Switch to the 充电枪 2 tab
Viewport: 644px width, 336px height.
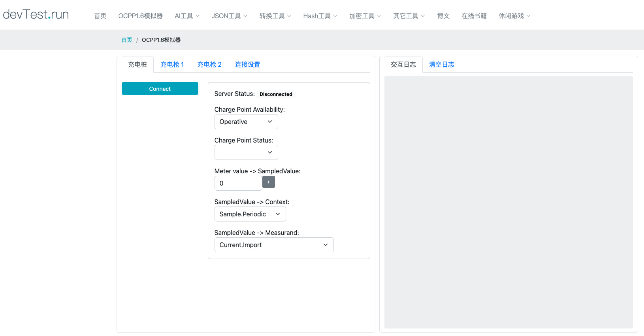(x=209, y=64)
